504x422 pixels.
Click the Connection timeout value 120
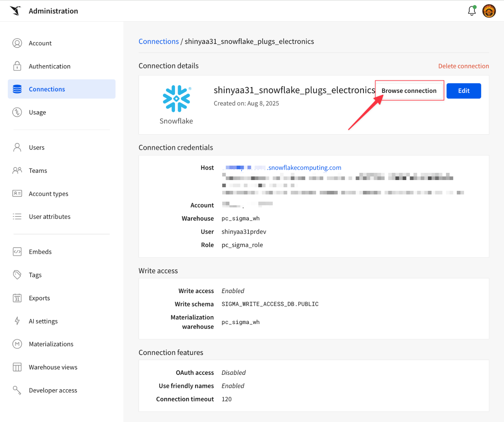227,399
